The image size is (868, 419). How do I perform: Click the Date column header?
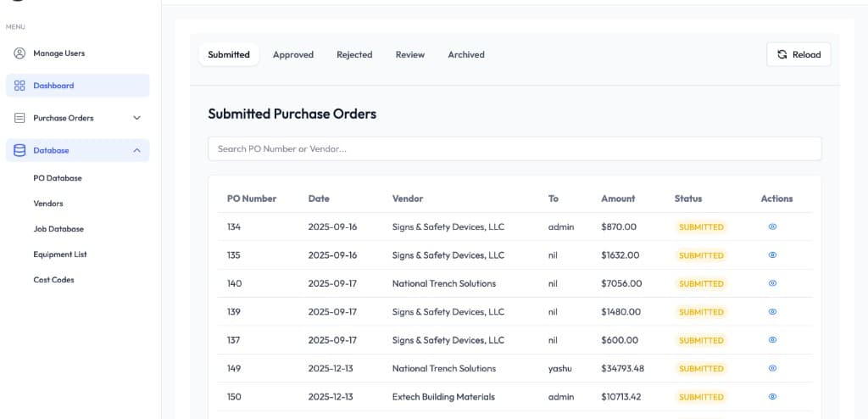pyautogui.click(x=319, y=198)
